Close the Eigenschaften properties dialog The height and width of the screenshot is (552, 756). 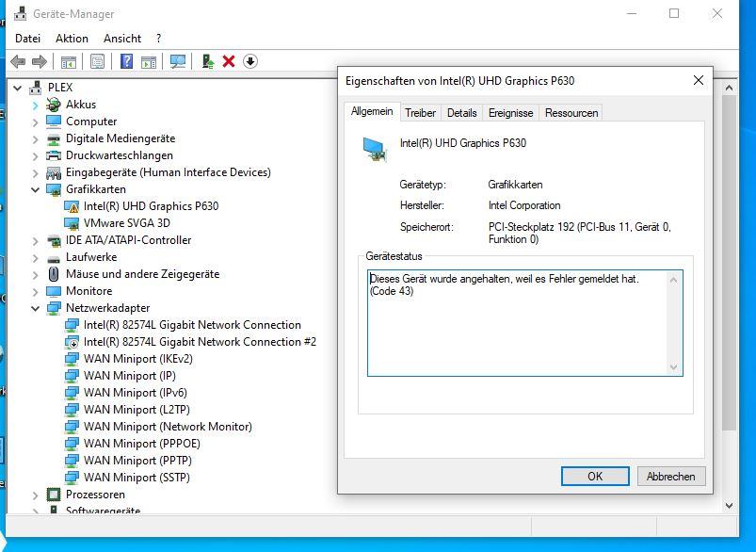coord(699,81)
